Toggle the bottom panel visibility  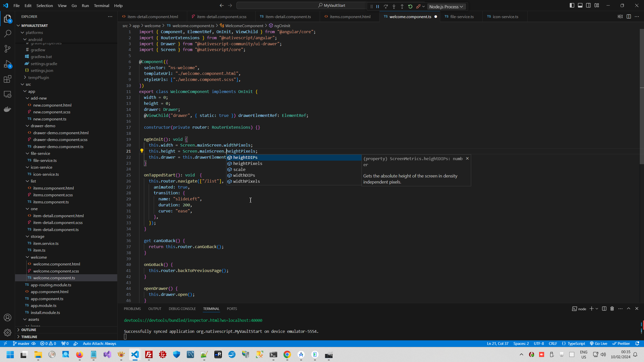(x=580, y=5)
